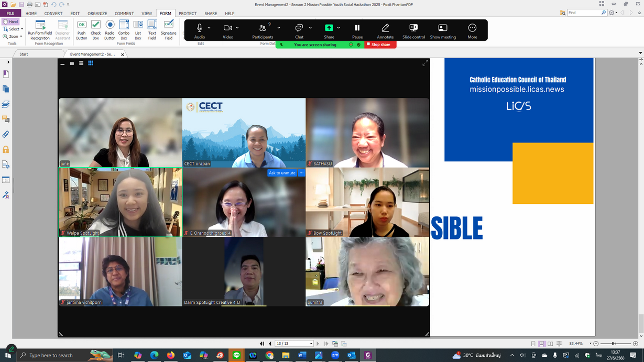Click Ask to unmute on participant

point(282,173)
